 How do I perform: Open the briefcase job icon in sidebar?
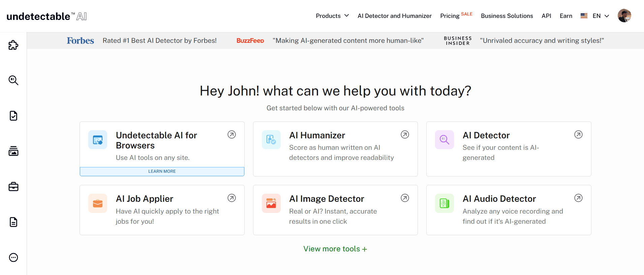(13, 187)
